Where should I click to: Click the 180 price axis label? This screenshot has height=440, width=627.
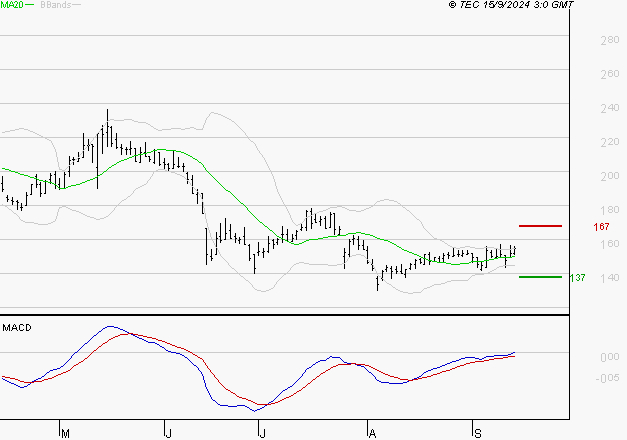[x=610, y=210]
